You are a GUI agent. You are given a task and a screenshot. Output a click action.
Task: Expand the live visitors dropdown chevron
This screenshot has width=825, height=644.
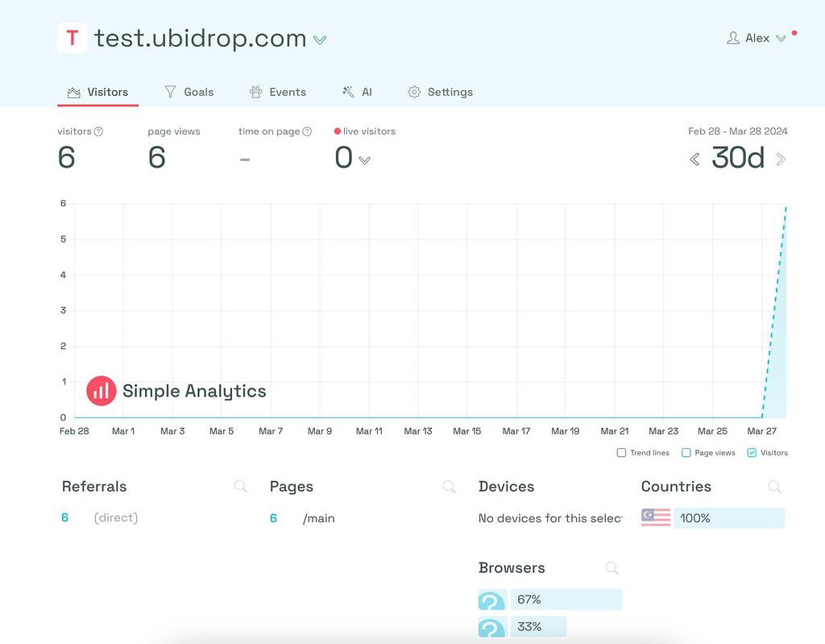coord(365,160)
